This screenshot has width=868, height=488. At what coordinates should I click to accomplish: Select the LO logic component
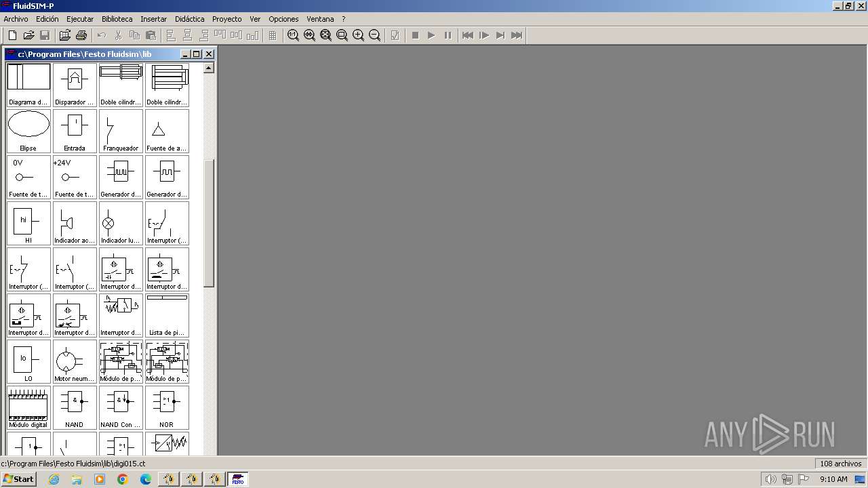click(x=28, y=362)
